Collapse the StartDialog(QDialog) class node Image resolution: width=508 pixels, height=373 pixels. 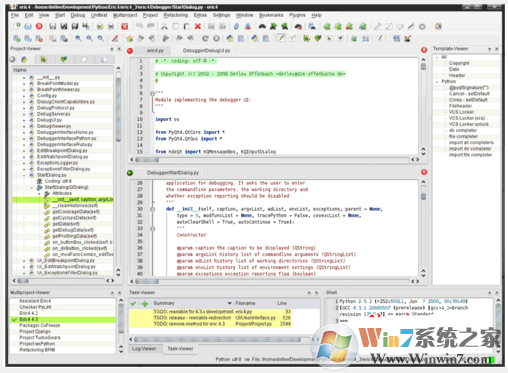click(x=32, y=187)
